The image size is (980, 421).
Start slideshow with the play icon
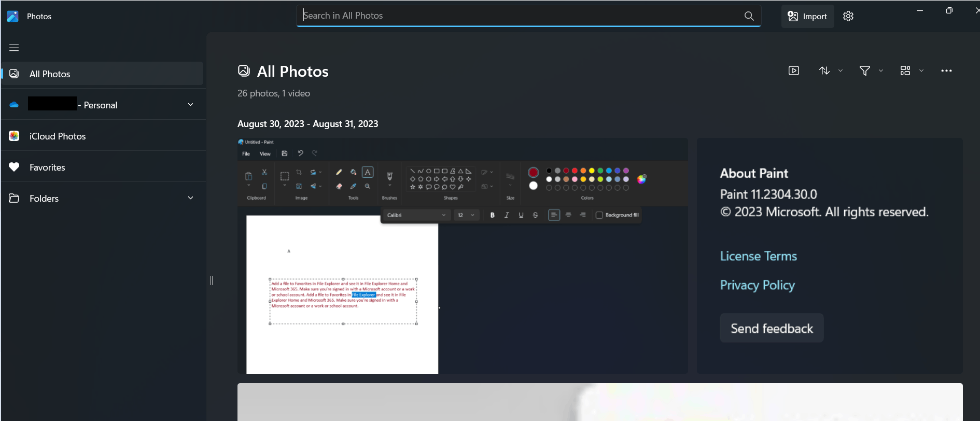tap(794, 71)
